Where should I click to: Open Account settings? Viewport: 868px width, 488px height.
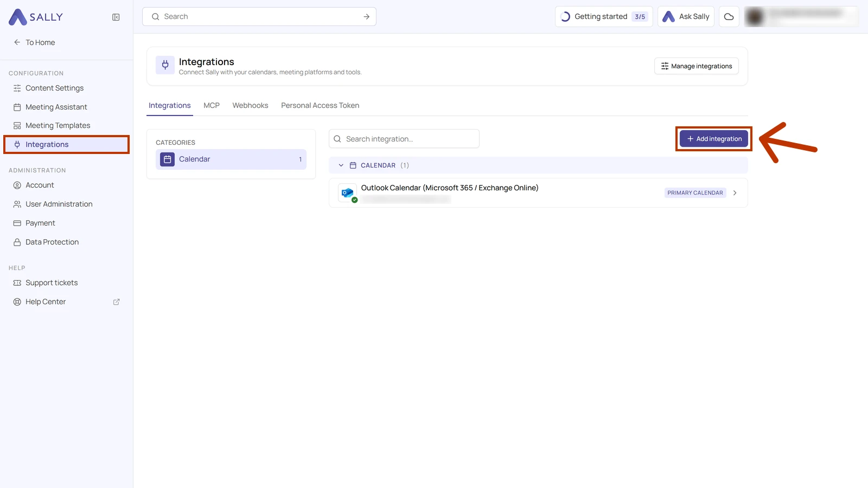[66, 185]
